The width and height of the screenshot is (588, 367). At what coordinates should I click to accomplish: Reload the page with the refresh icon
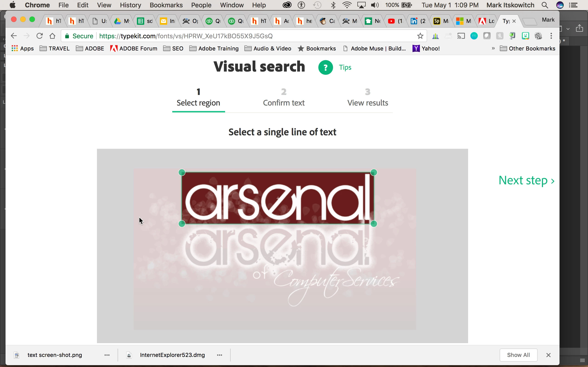coord(40,36)
